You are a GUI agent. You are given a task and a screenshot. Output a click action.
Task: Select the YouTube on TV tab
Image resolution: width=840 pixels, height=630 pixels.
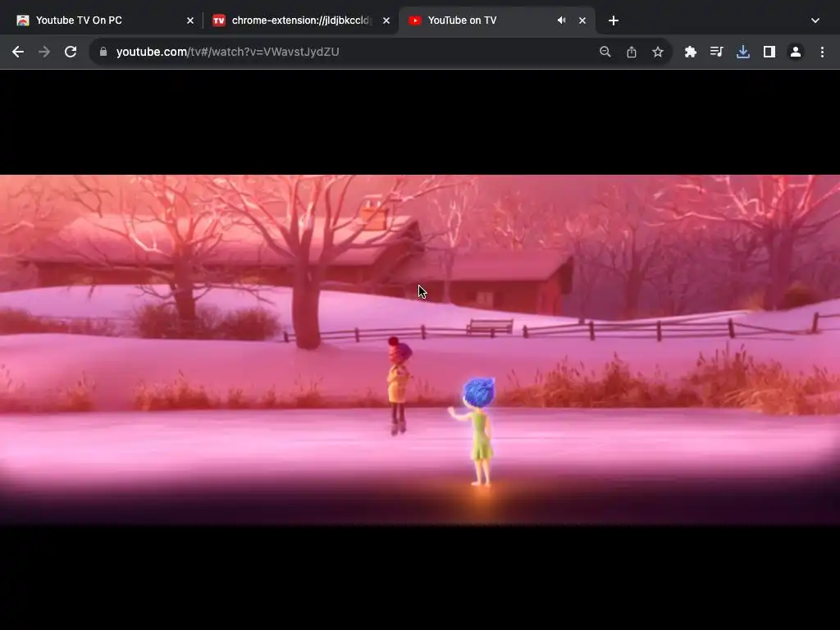point(497,21)
